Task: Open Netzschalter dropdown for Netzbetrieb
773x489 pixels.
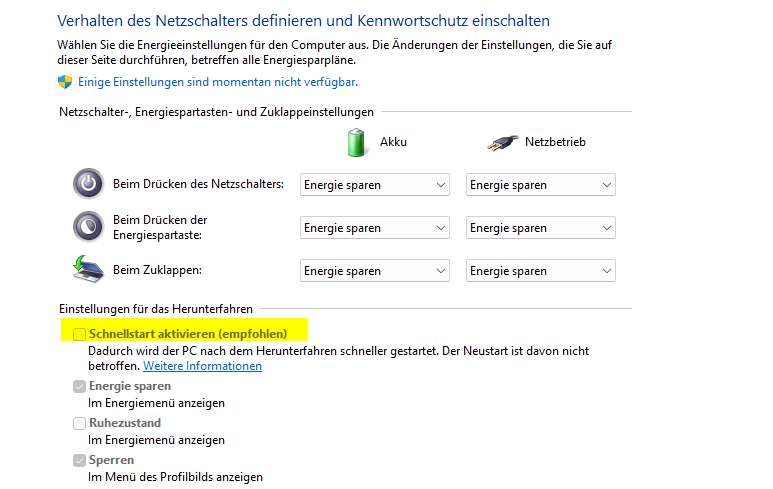Action: coord(540,185)
